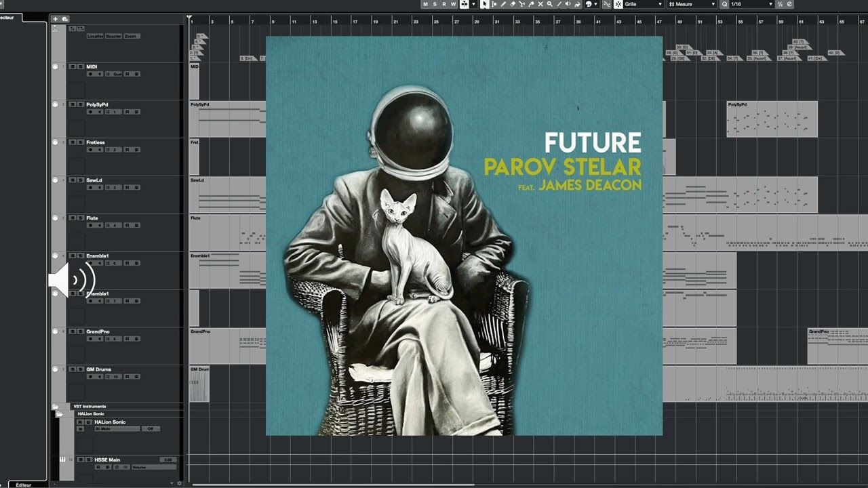
Task: Click bar 61 on the ruler
Action: (802, 22)
